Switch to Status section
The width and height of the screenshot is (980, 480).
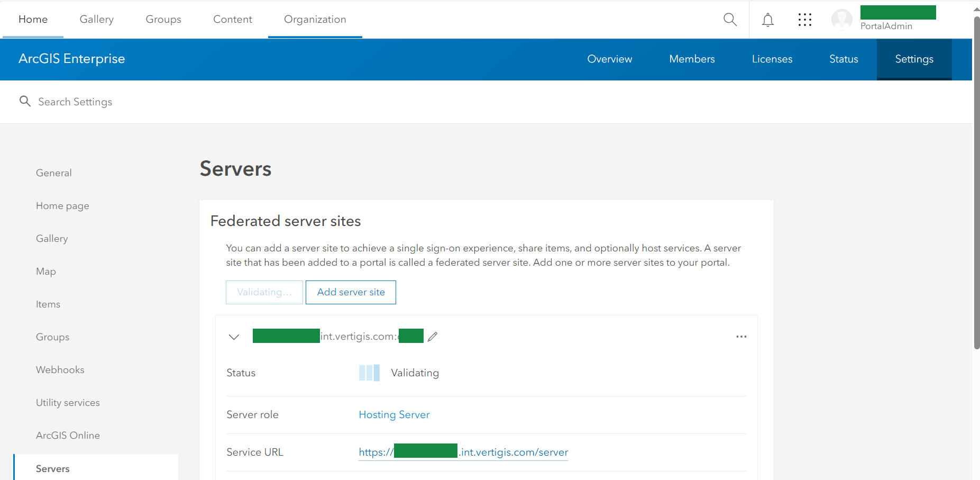[844, 59]
